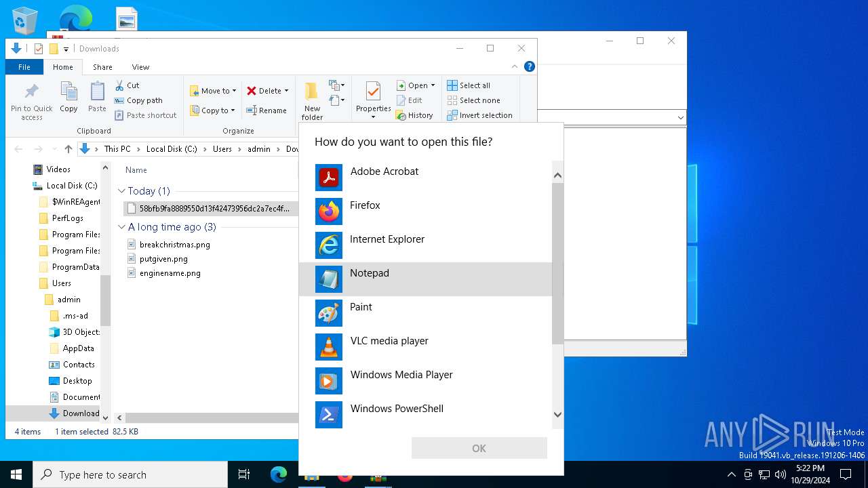868x488 pixels.
Task: Pick Firefox from the app list
Action: coord(425,211)
